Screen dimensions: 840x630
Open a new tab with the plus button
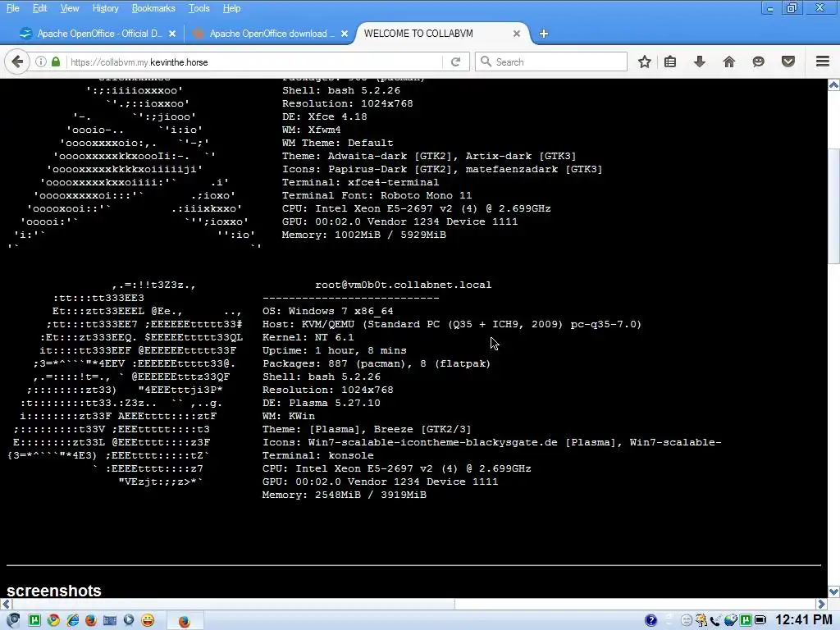tap(544, 34)
